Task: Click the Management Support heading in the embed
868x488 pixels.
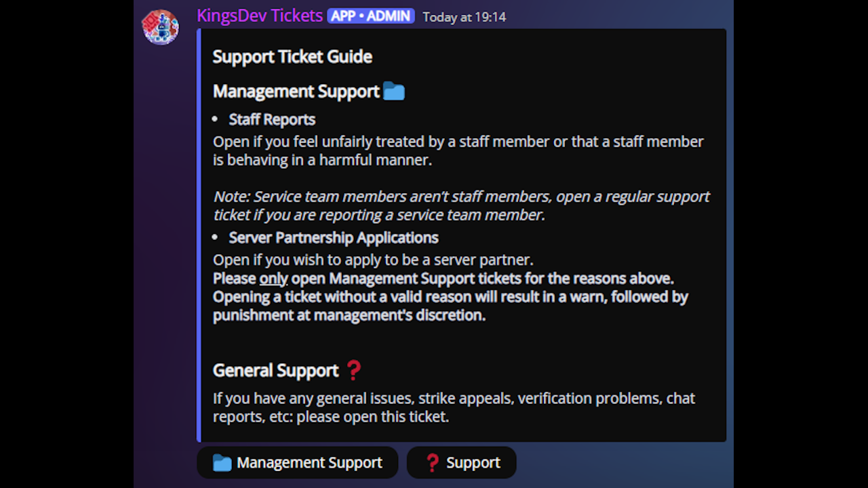Action: pyautogui.click(x=296, y=91)
